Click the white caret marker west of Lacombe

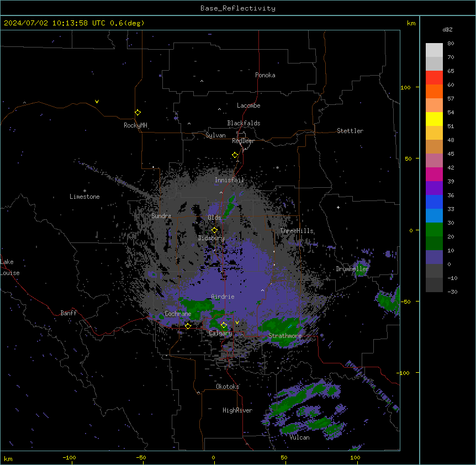pyautogui.click(x=219, y=109)
